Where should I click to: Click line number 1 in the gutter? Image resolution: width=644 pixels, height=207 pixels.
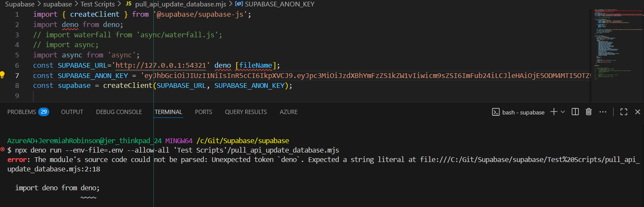17,15
